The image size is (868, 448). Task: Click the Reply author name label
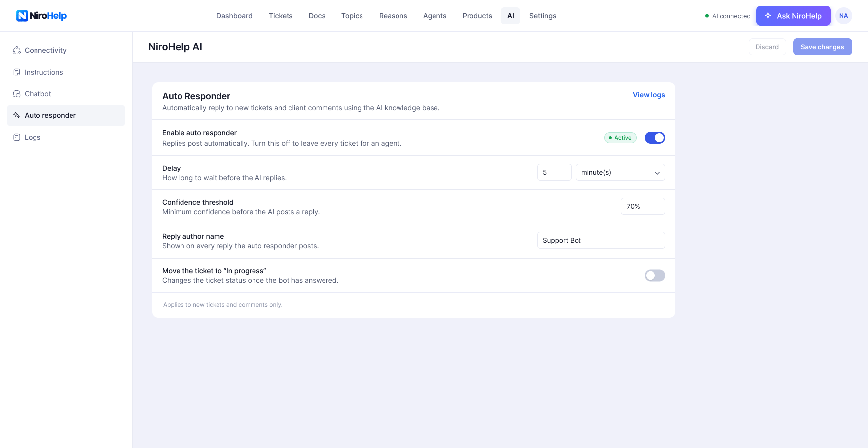(193, 236)
